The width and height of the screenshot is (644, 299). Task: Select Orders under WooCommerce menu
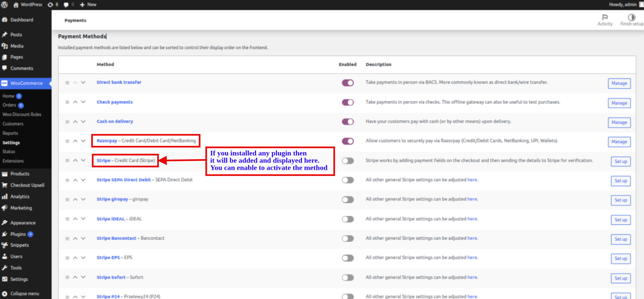tap(9, 105)
